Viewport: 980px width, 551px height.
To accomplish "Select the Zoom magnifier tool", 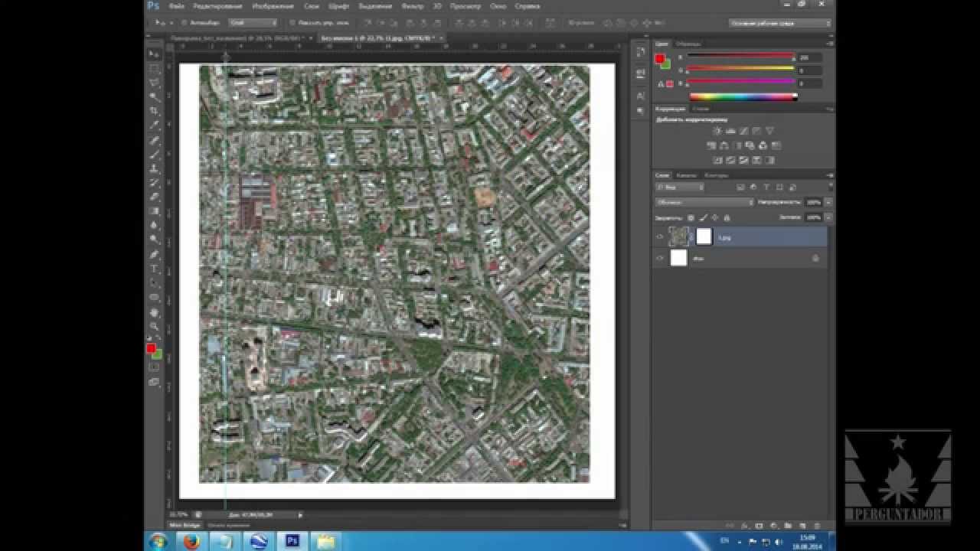I will tap(154, 326).
